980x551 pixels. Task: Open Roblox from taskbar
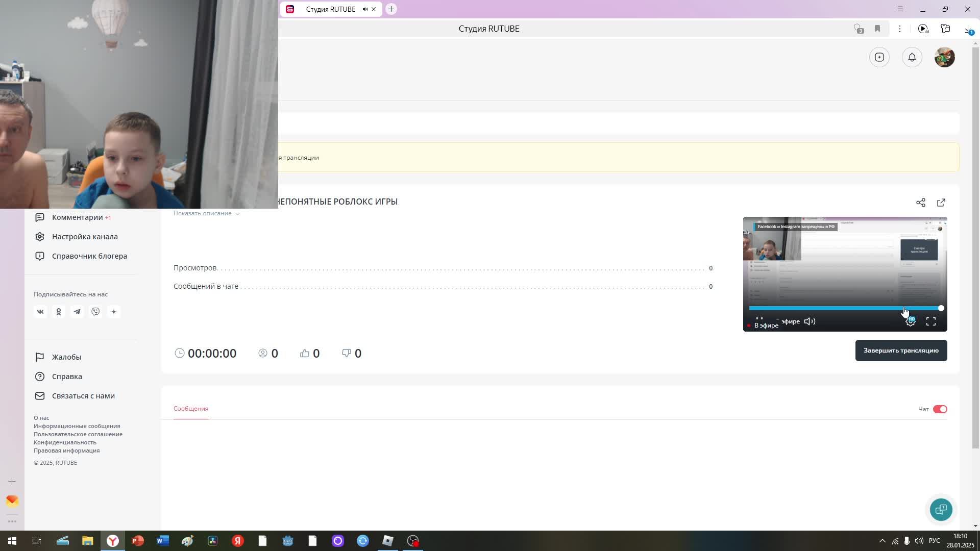point(388,541)
